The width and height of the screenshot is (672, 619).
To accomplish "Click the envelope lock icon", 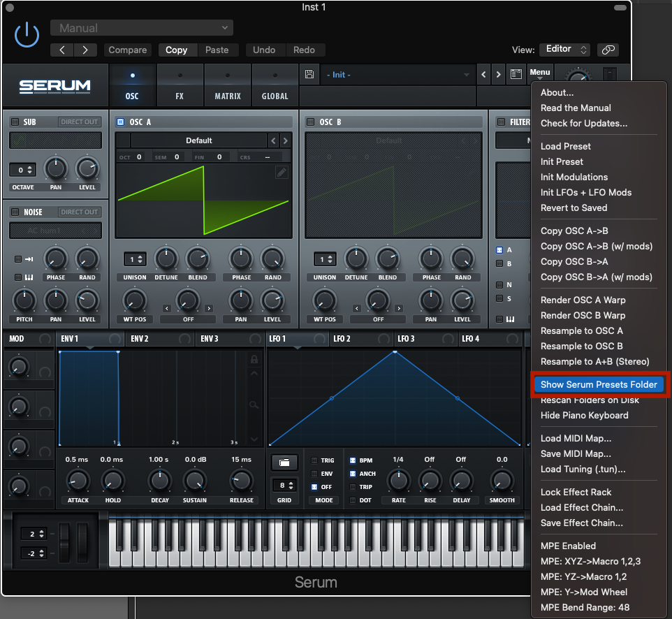I will click(x=255, y=359).
